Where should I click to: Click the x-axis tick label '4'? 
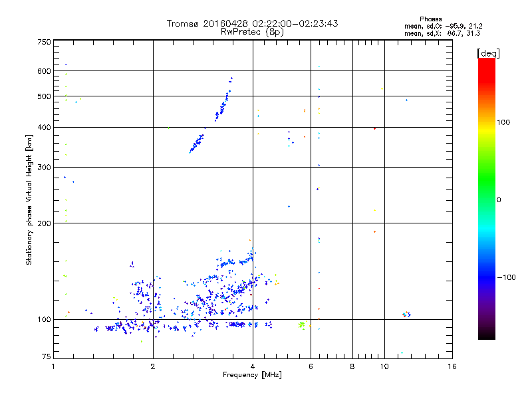pos(253,366)
